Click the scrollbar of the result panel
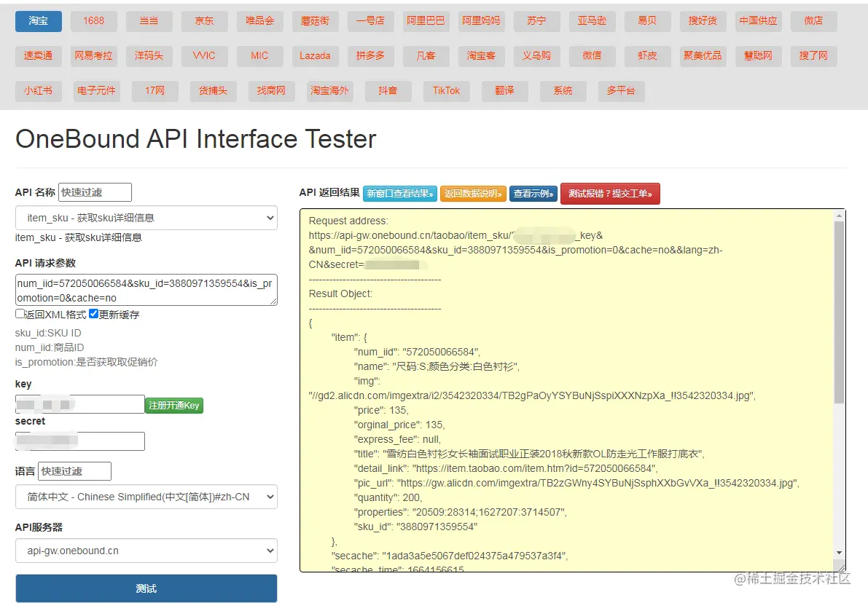Image resolution: width=868 pixels, height=603 pixels. pos(839,313)
